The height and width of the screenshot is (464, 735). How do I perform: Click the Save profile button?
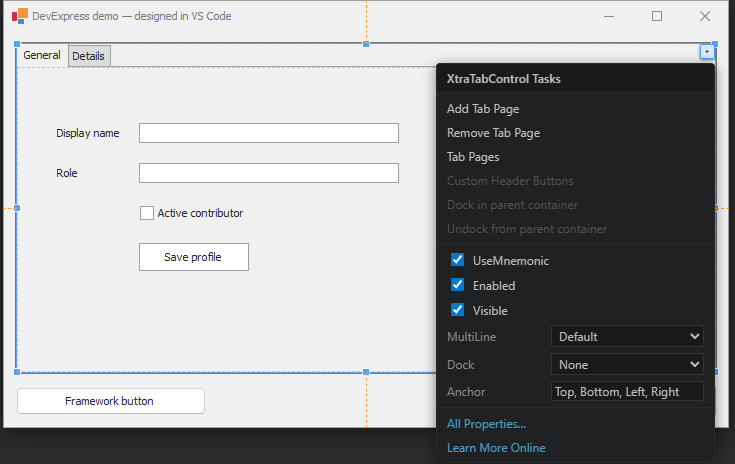(194, 257)
